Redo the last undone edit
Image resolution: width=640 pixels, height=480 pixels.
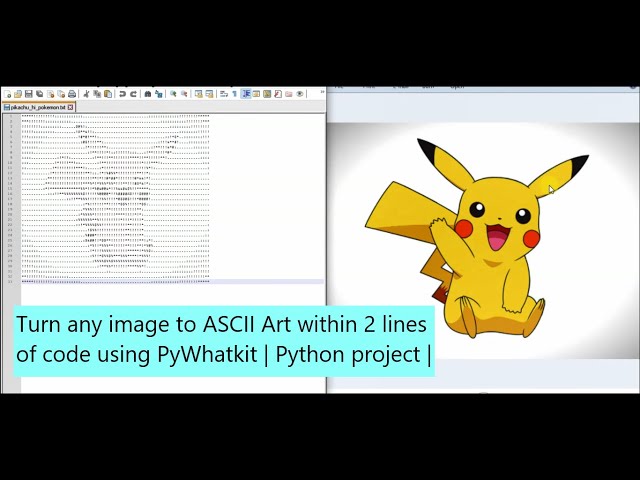click(x=133, y=94)
